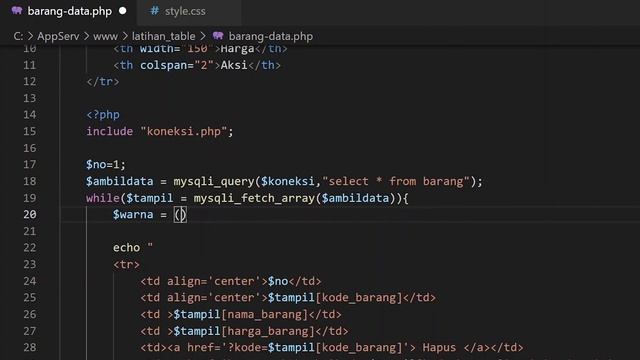Click $no inside the td on line 24
This screenshot has height=360, width=640.
[278, 281]
